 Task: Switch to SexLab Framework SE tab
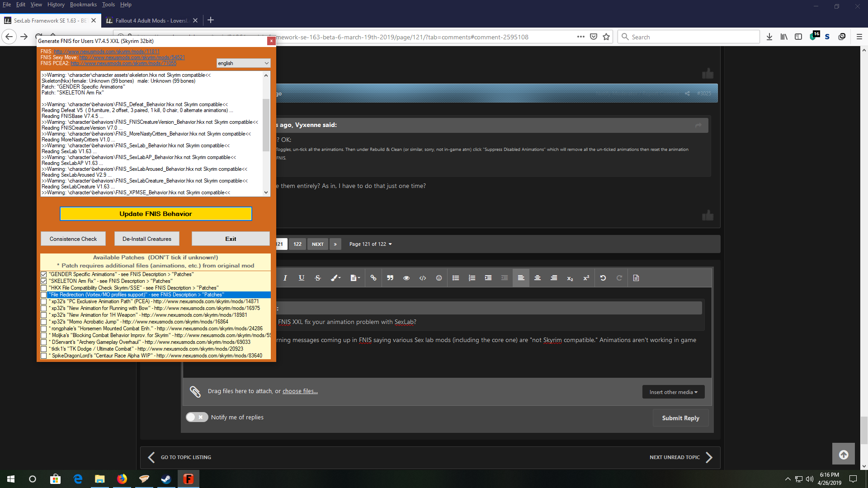click(50, 20)
